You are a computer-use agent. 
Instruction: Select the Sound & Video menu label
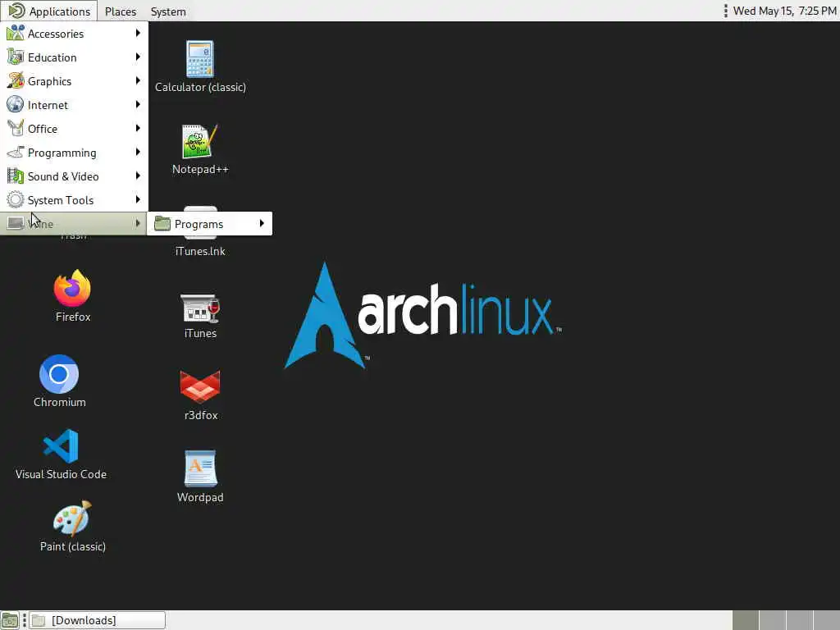(63, 176)
